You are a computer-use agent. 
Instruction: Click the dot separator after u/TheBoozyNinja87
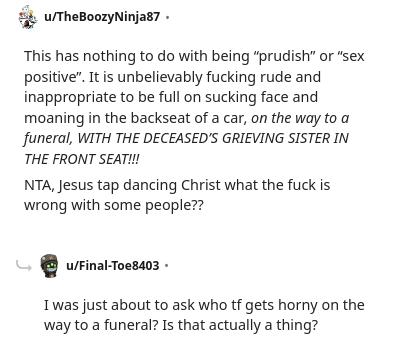pos(167,17)
